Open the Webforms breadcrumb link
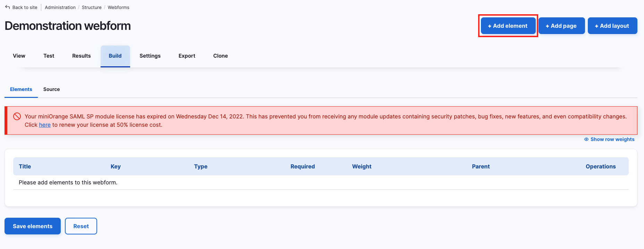644x249 pixels. point(118,7)
